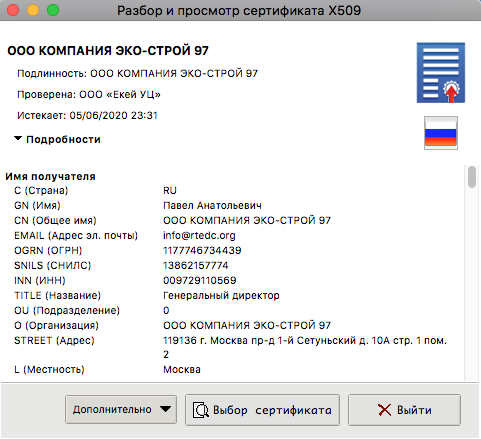Click the Выбор сертификата button
This screenshot has height=439, width=481.
(262, 410)
